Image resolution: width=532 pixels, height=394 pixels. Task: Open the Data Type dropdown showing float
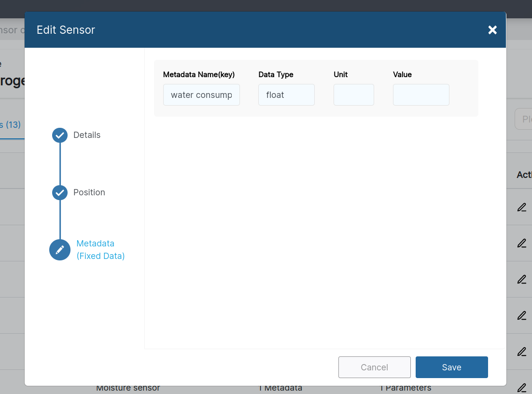[286, 95]
